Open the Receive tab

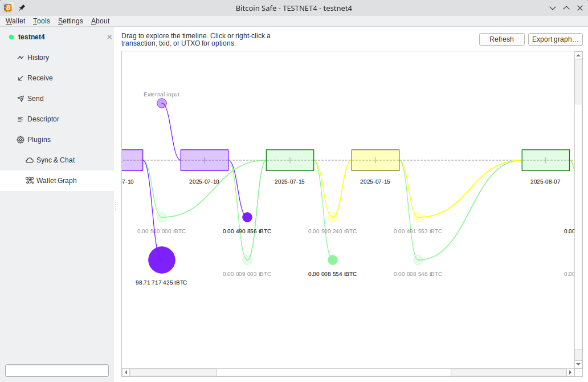(x=57, y=78)
